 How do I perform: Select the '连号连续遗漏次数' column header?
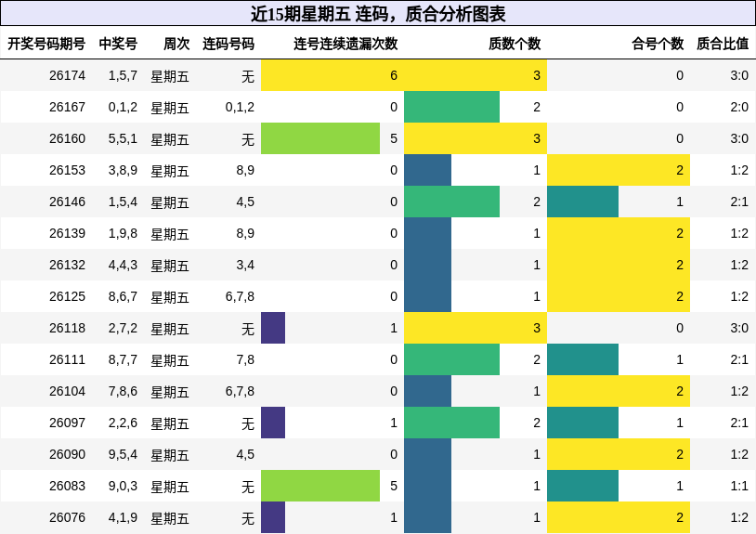345,44
